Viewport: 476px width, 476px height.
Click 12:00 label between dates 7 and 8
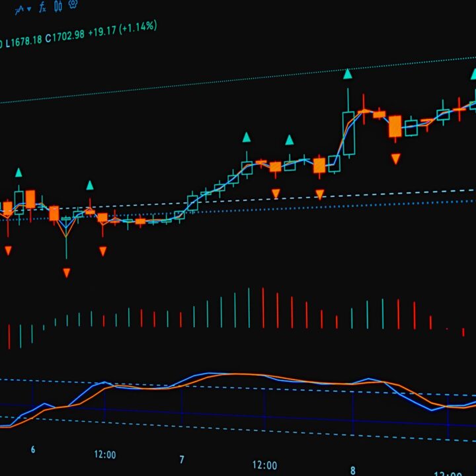264,465
